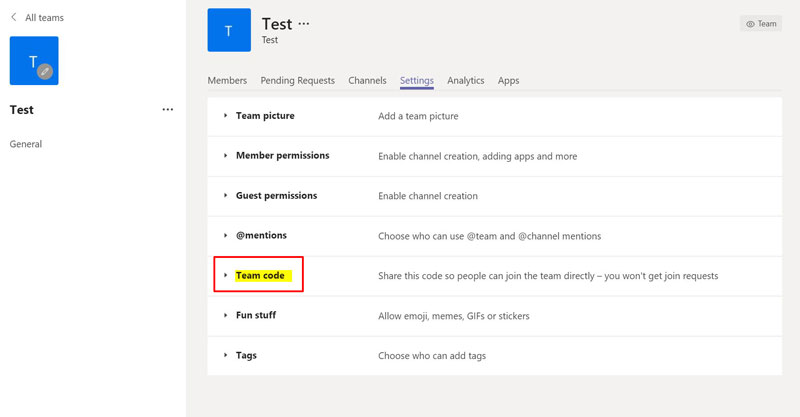Click the Member permissions label
The width and height of the screenshot is (800, 417).
(283, 156)
